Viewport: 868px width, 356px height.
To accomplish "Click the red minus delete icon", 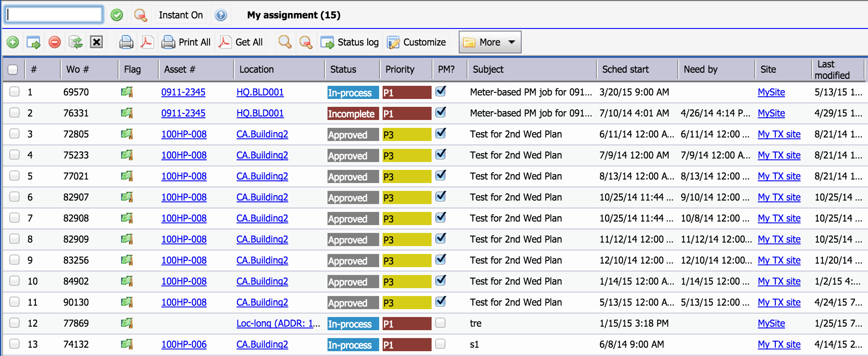I will click(55, 42).
